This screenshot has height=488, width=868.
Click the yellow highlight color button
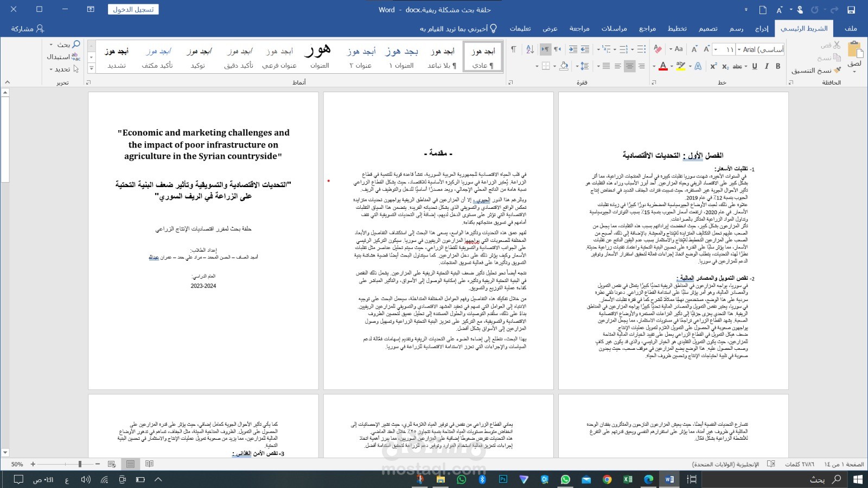pyautogui.click(x=681, y=66)
